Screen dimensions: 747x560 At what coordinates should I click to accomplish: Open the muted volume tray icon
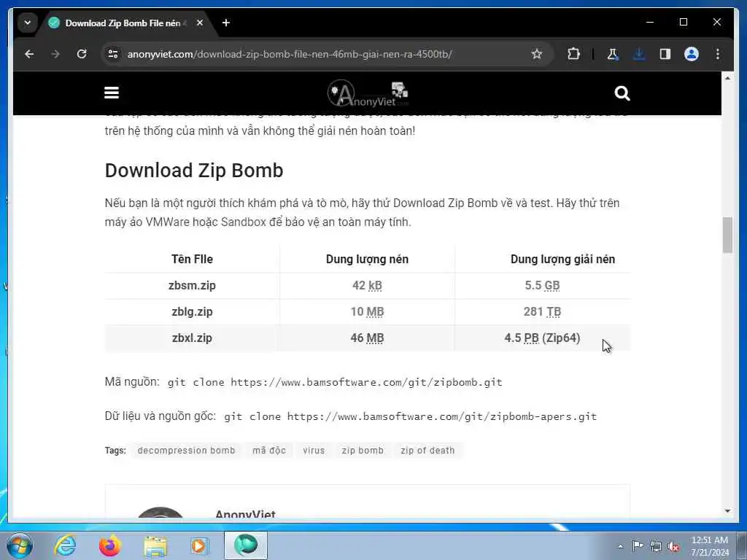point(673,546)
